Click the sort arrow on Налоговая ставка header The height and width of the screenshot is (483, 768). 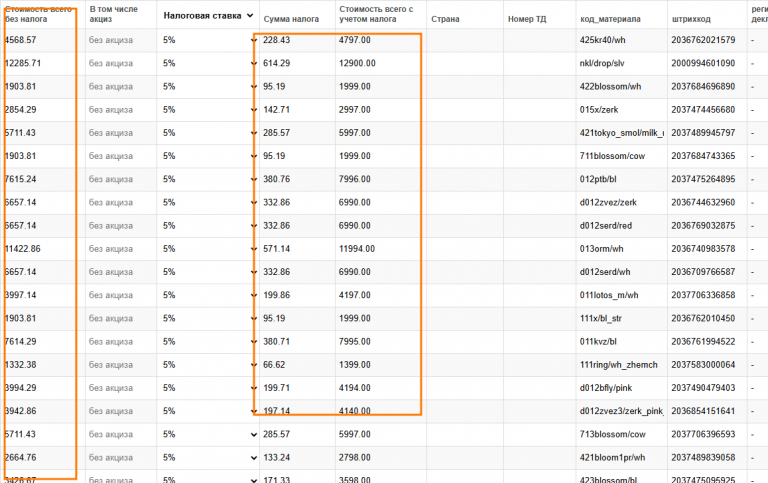250,15
